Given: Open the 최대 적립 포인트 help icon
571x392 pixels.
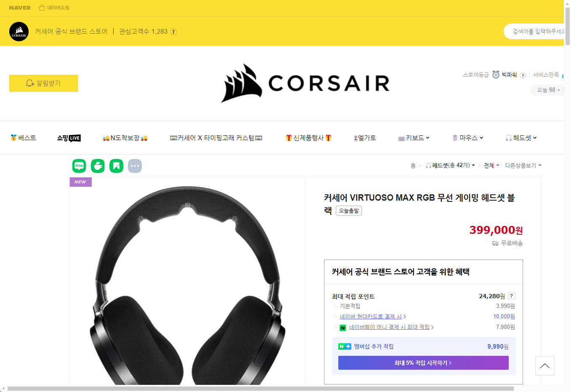Looking at the screenshot, I should point(512,296).
